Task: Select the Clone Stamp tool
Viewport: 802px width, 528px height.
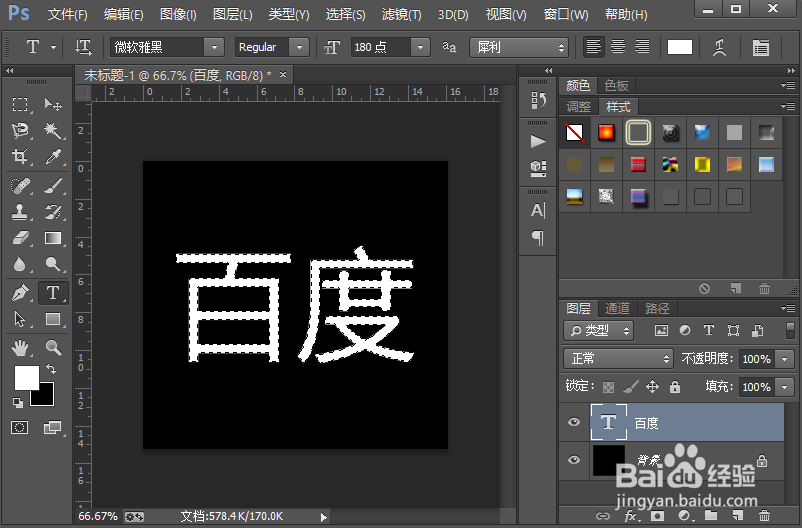Action: tap(20, 211)
